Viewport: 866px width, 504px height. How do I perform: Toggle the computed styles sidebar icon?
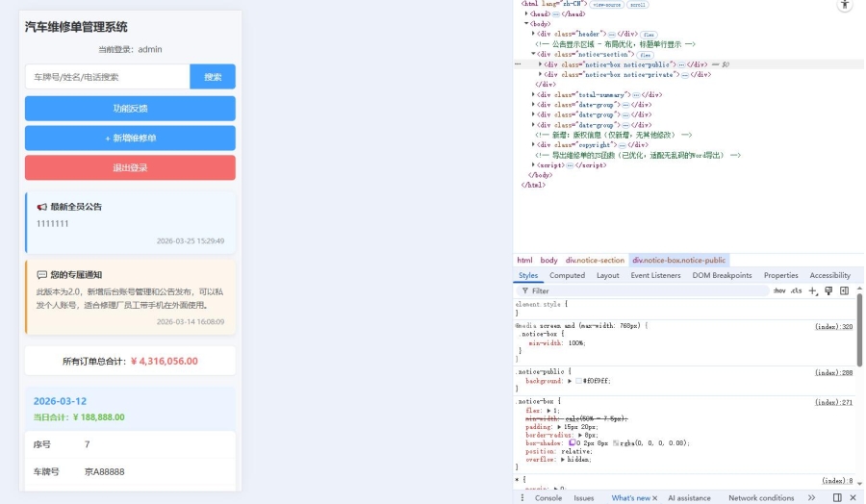[844, 290]
